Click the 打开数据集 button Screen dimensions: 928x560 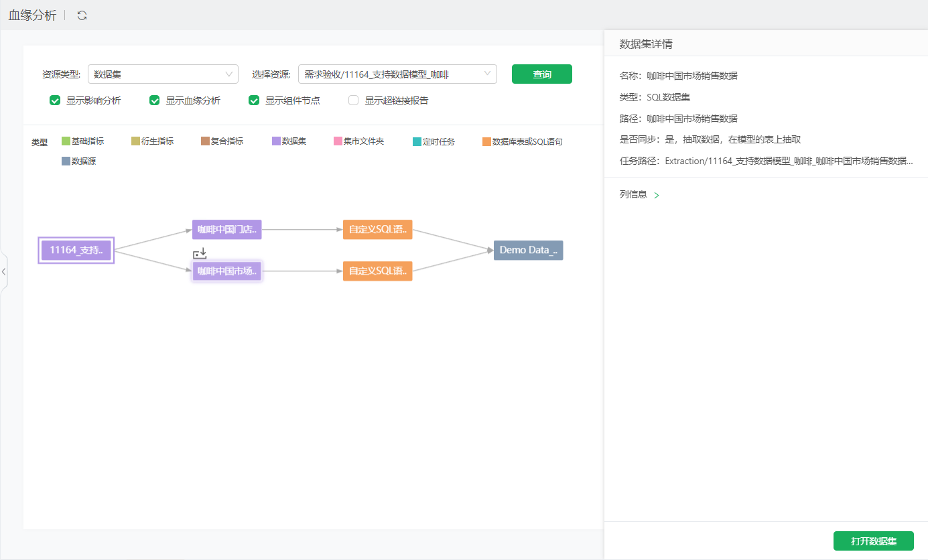(x=873, y=541)
